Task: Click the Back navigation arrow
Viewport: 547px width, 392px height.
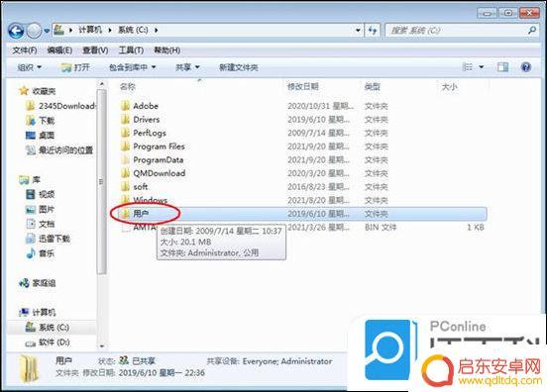Action: 16,31
